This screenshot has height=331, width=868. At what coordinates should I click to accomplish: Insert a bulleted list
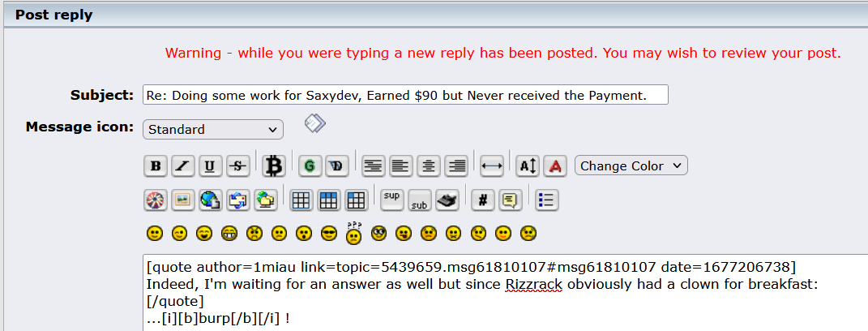(x=547, y=200)
